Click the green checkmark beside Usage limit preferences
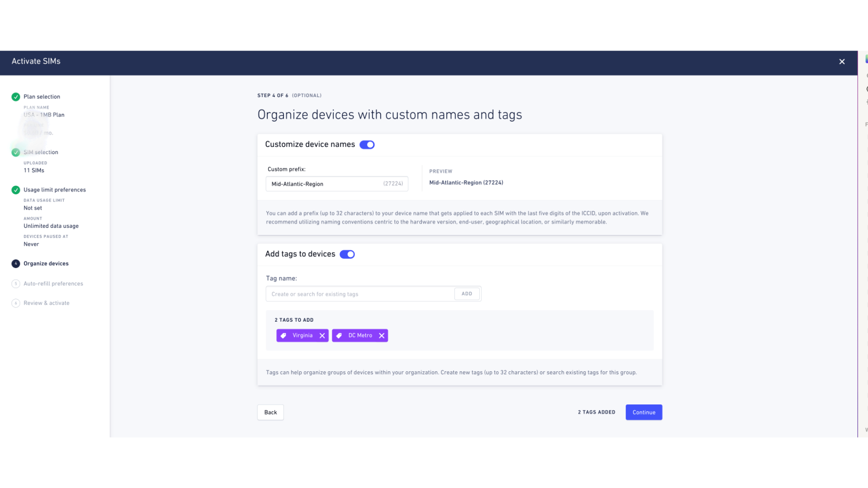 [x=16, y=190]
